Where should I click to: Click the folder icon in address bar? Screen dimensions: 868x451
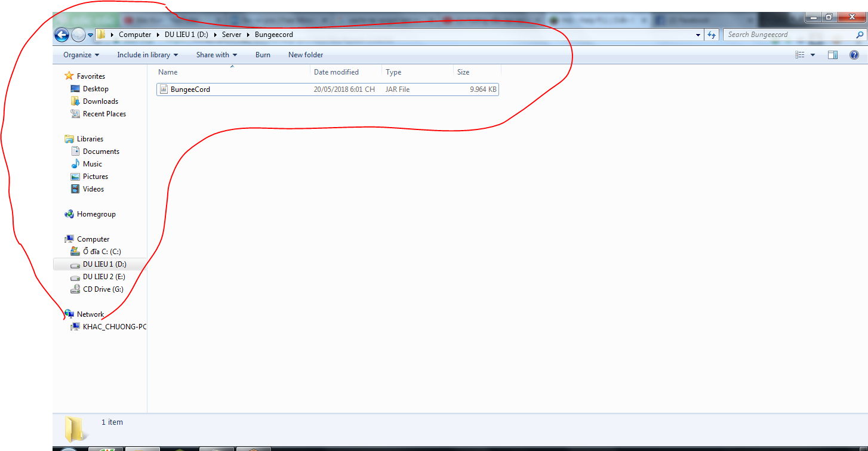[x=101, y=35]
